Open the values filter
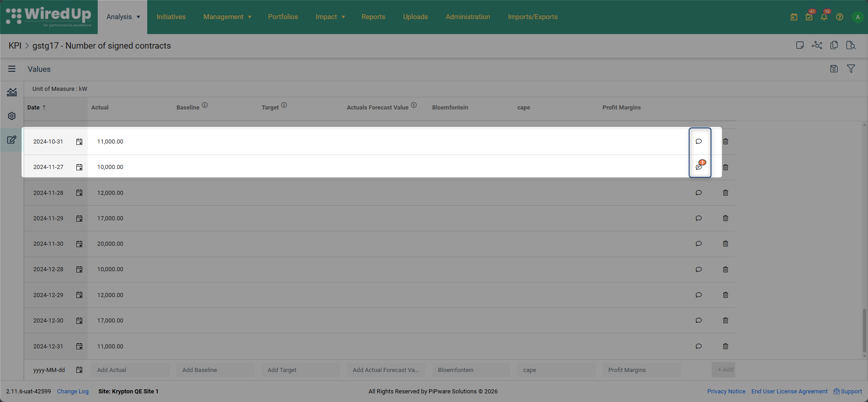Viewport: 868px width, 402px height. tap(851, 69)
